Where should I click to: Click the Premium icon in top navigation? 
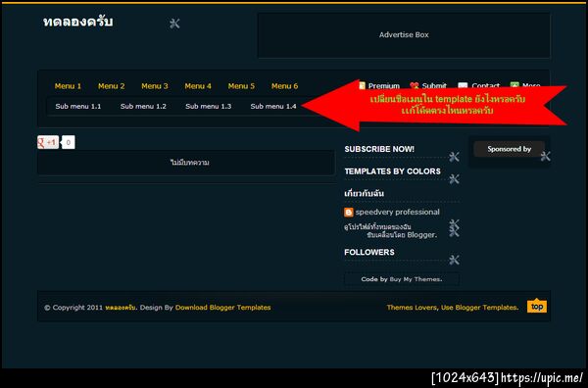coord(362,85)
